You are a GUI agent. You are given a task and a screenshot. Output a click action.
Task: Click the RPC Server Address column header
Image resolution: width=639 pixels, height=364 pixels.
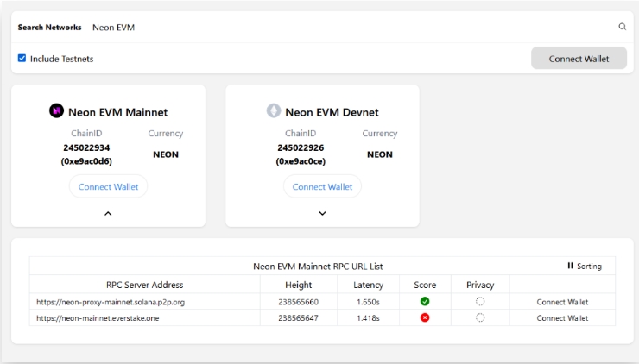click(x=145, y=285)
